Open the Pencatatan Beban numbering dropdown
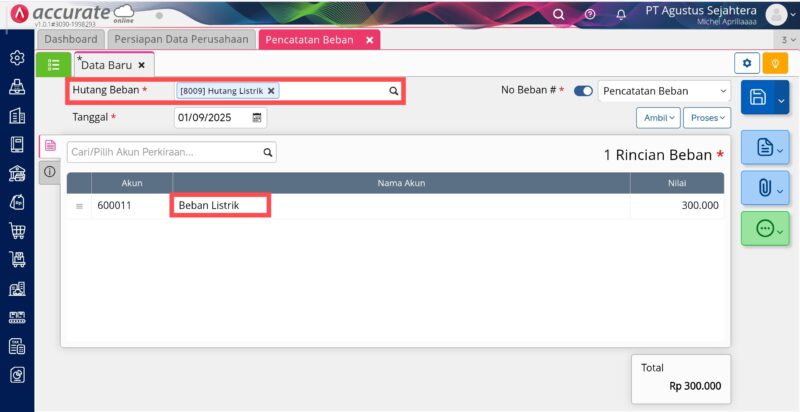800x412 pixels. [665, 91]
